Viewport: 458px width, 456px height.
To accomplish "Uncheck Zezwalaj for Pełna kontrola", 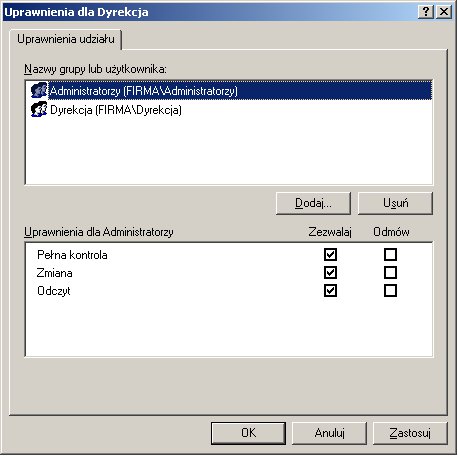I will pyautogui.click(x=330, y=255).
